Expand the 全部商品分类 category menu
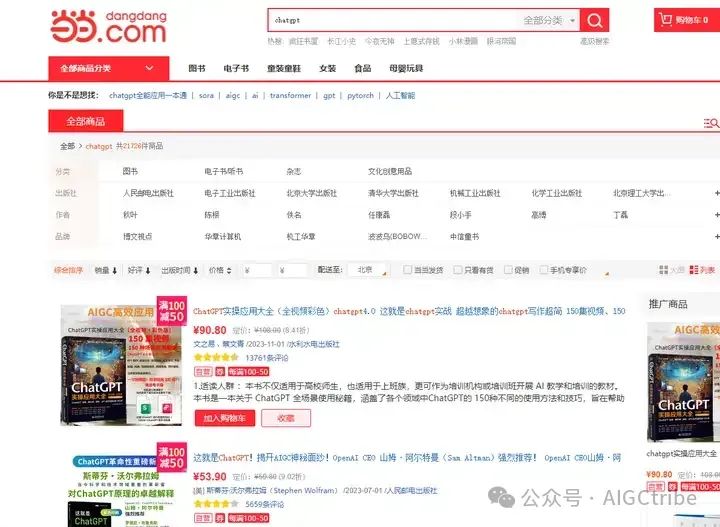This screenshot has width=720, height=527. 108,68
